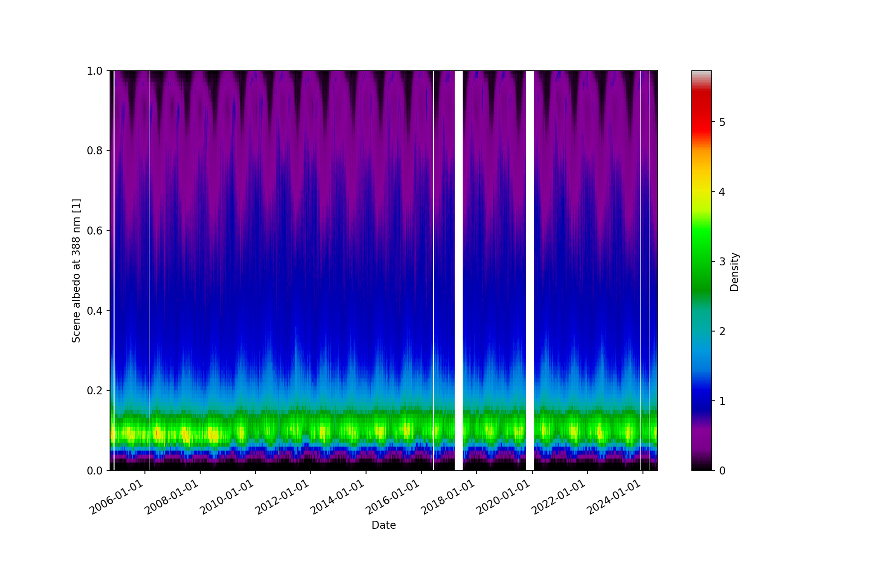
Task: Click the 2006-01-01 date tick label
Action: pyautogui.click(x=117, y=498)
